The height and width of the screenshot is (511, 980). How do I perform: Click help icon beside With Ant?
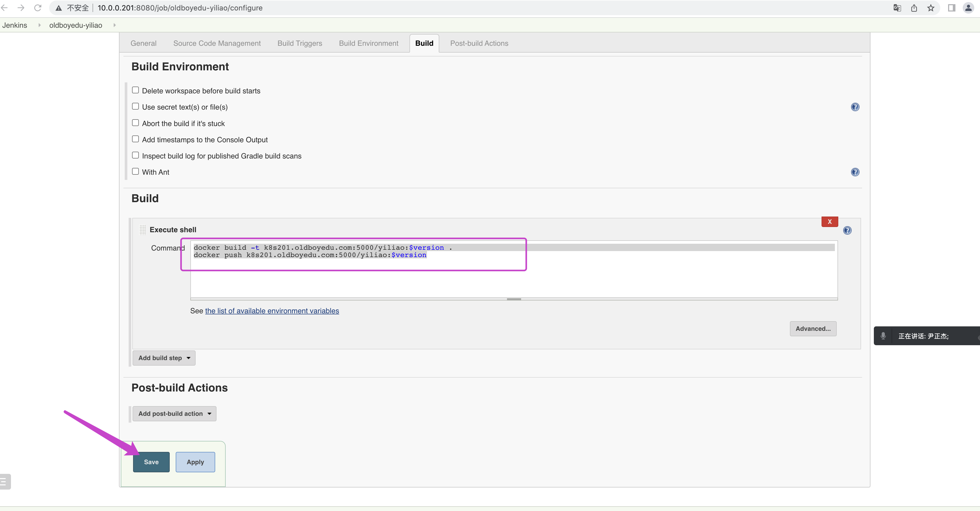click(x=855, y=172)
